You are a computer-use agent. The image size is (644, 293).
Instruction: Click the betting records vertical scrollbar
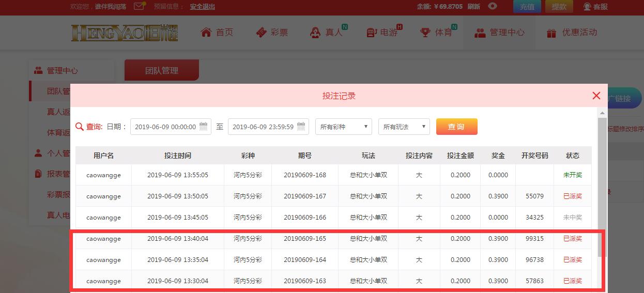click(602, 186)
